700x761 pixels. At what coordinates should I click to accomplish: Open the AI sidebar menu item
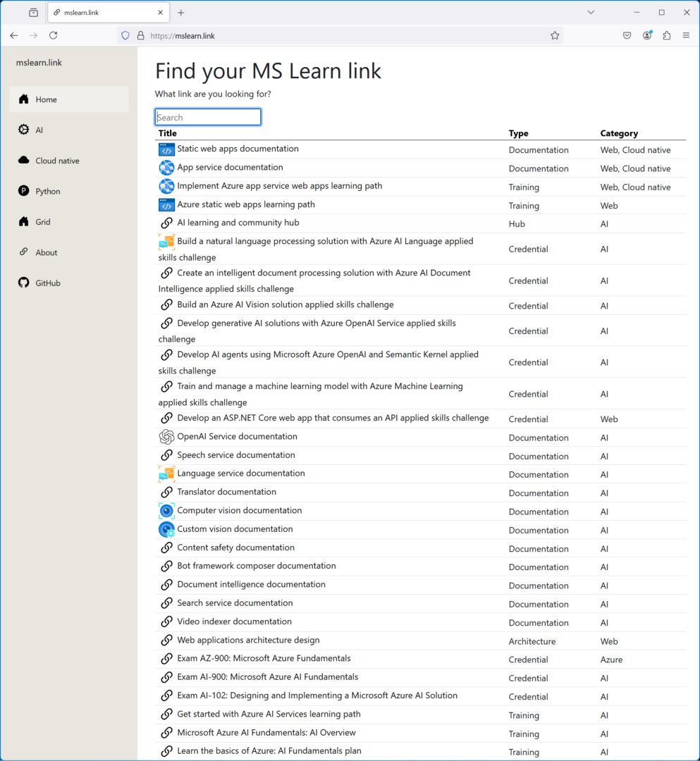pos(69,130)
